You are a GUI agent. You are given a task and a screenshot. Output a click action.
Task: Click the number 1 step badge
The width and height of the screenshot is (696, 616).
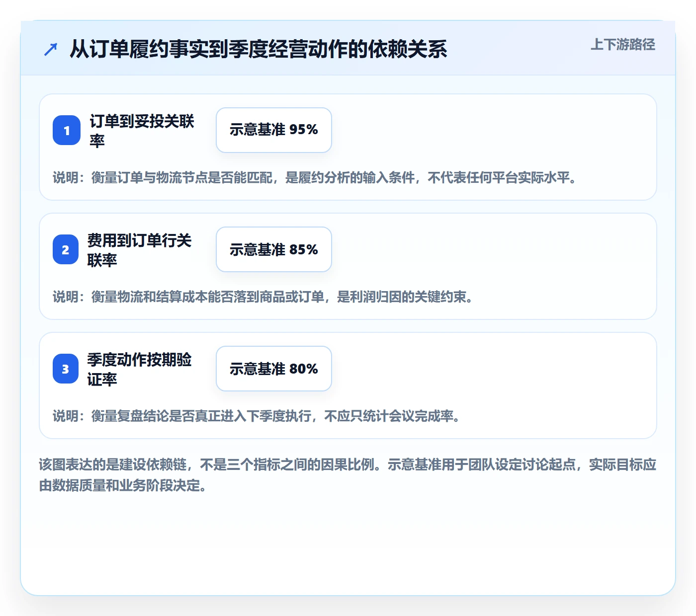pos(67,130)
